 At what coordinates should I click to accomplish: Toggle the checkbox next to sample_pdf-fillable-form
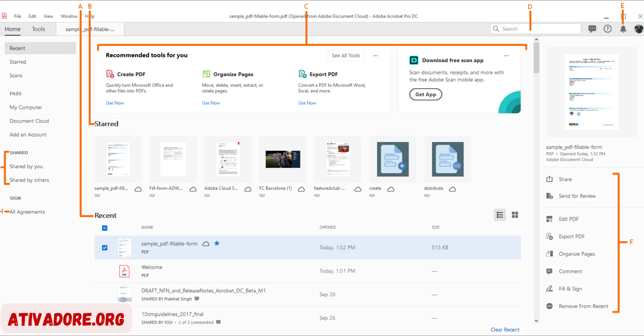[x=105, y=247]
